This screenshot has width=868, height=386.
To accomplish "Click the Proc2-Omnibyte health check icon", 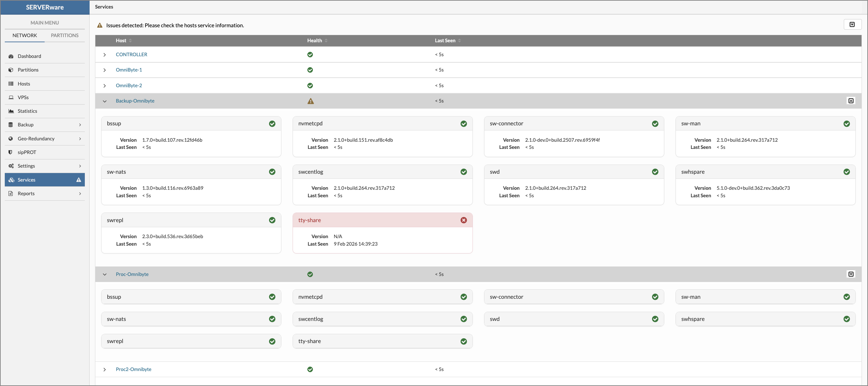I will point(310,369).
